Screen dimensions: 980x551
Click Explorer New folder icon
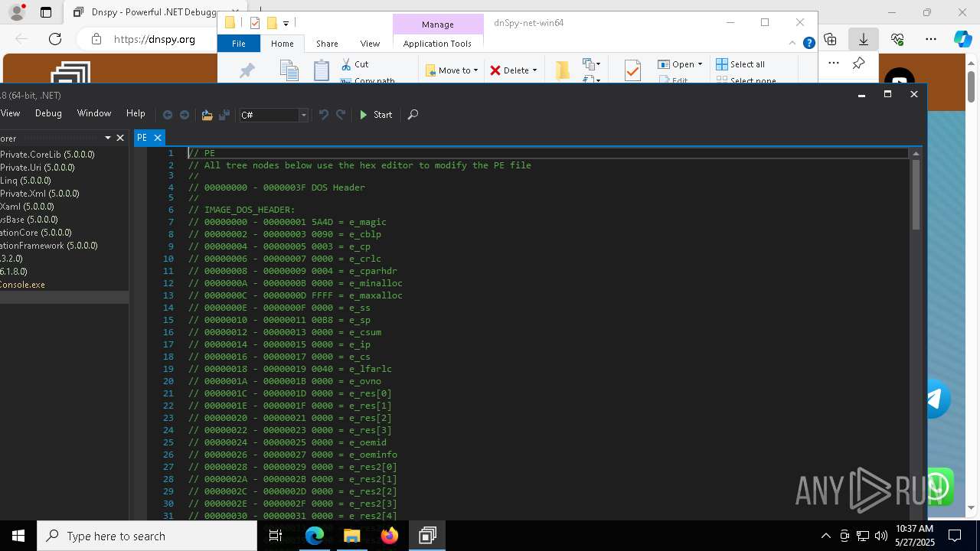click(563, 70)
